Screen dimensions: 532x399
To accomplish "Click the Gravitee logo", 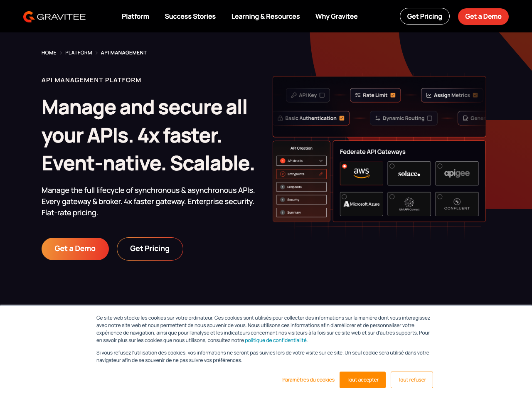I will pyautogui.click(x=54, y=17).
